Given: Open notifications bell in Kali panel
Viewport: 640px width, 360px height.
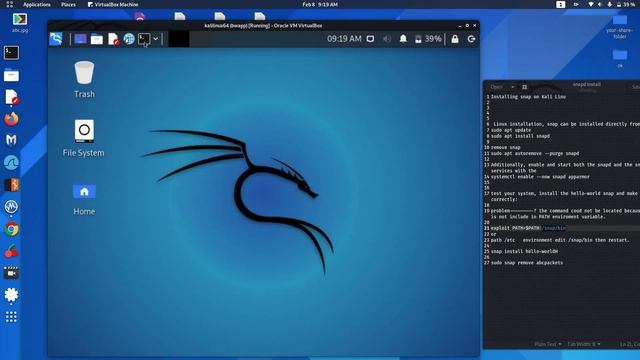Looking at the screenshot, I should (403, 39).
